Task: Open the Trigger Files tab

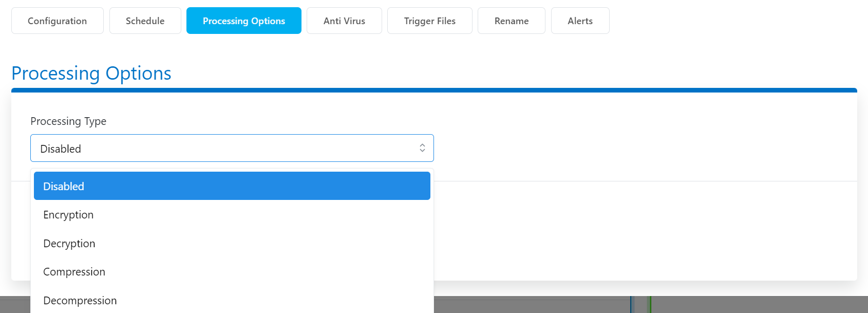Action: (x=429, y=21)
